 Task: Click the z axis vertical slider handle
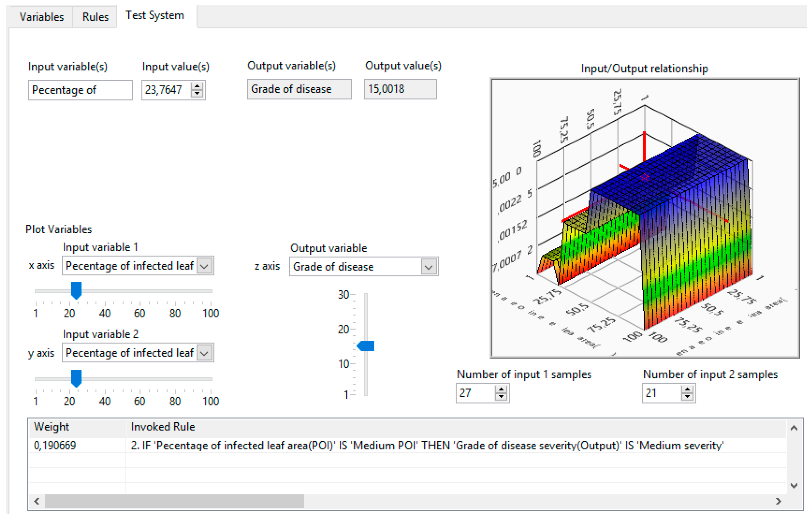tap(366, 346)
